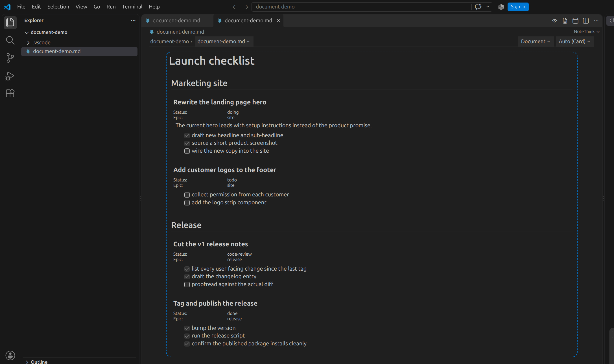Open the File menu
614x364 pixels.
click(x=21, y=7)
